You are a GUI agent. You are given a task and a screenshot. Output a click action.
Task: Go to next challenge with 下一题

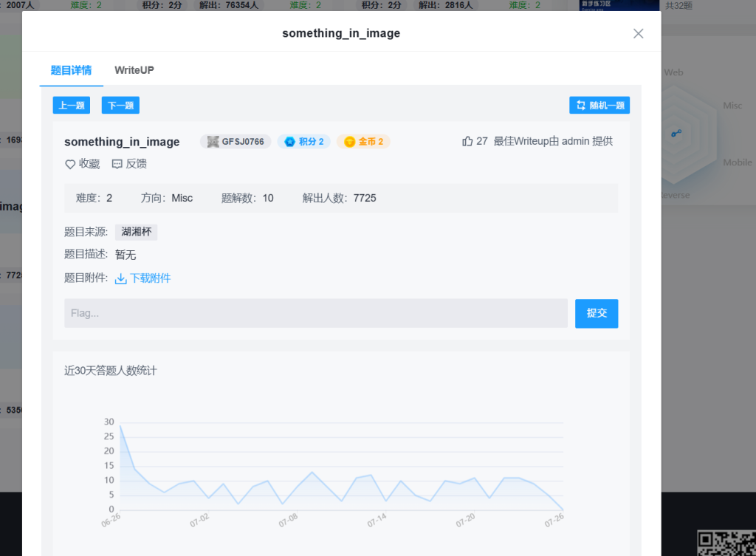(120, 106)
